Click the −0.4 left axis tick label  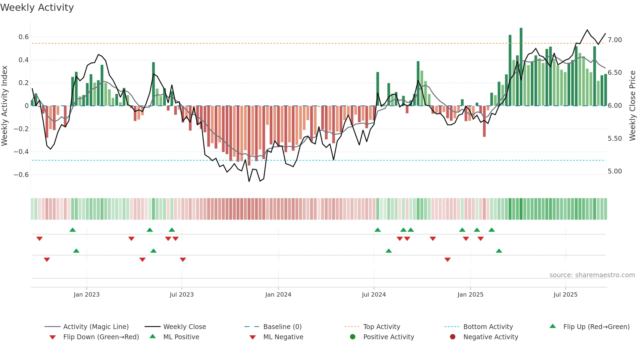point(21,152)
